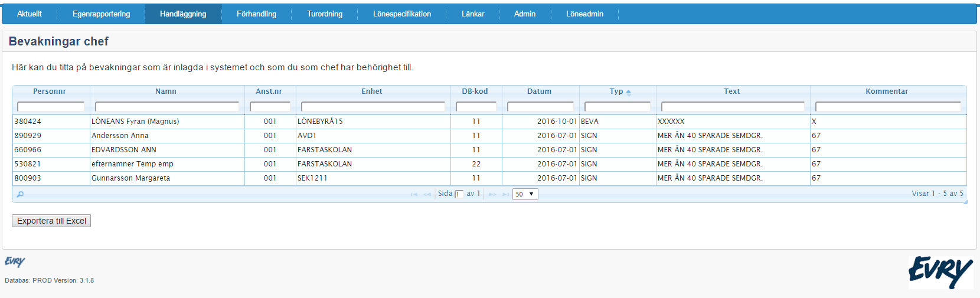Open the rows-per-page dropdown showing 50

point(525,194)
